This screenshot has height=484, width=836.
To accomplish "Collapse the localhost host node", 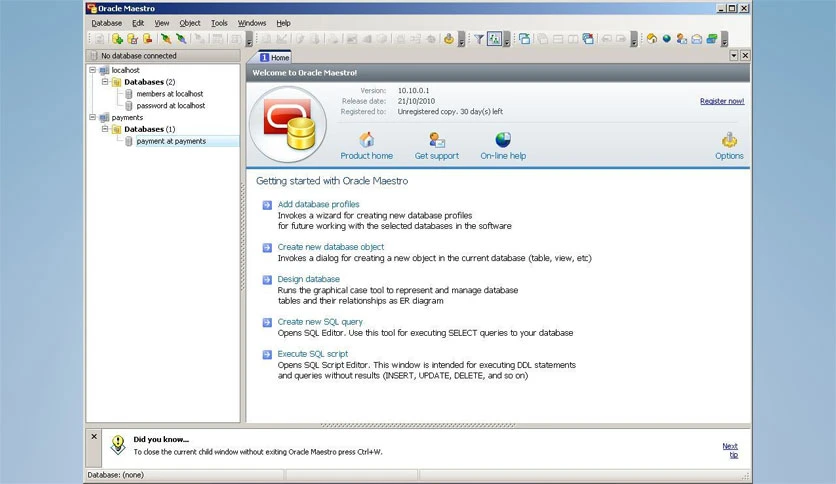I will 93,70.
